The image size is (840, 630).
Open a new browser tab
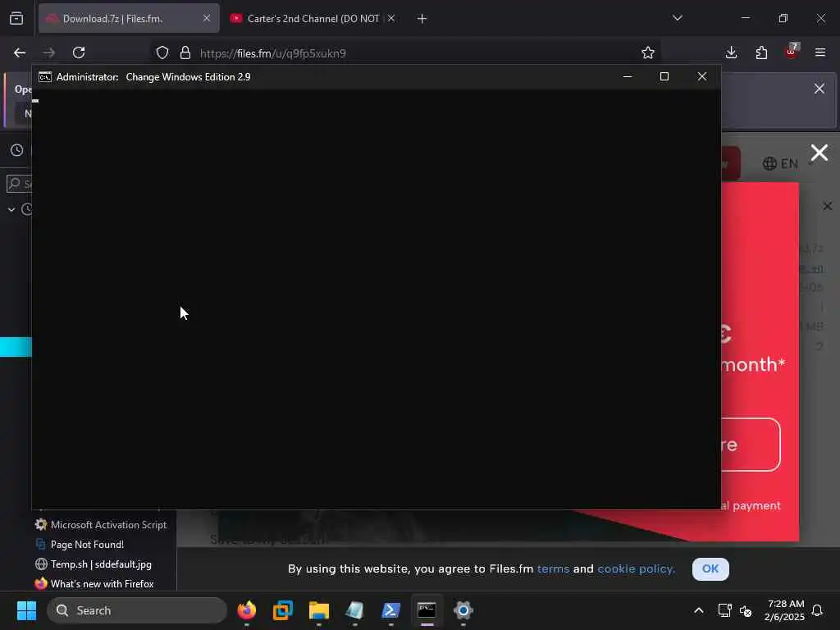click(x=422, y=19)
